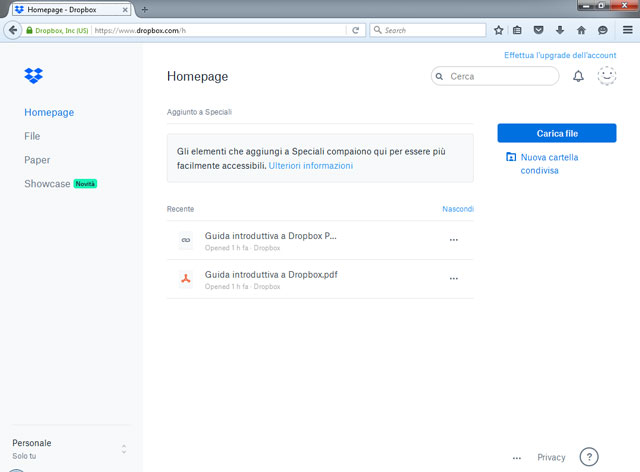This screenshot has height=472, width=640.
Task: Click the Nuova cartella condivisa link
Action: (549, 164)
